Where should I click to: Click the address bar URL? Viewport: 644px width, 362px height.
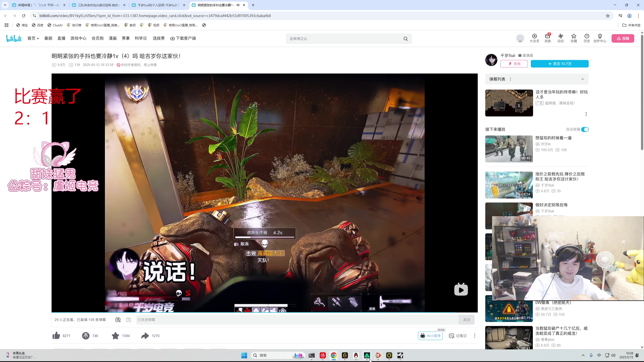point(155,16)
